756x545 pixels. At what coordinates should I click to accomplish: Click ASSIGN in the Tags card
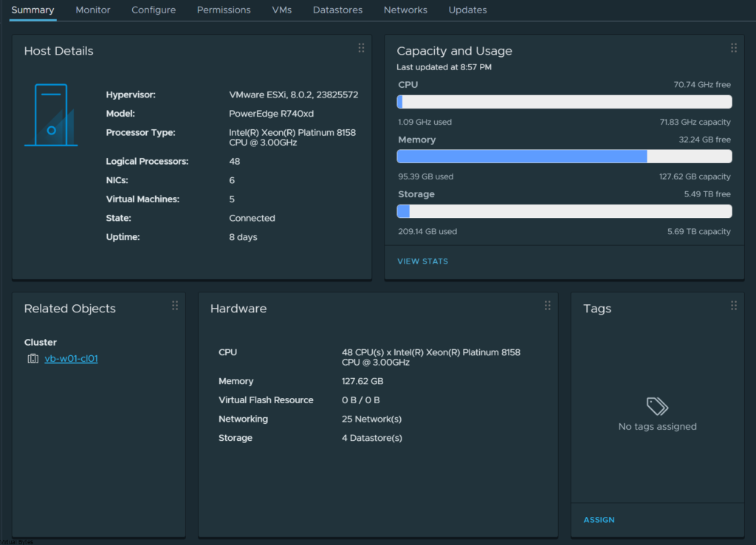[599, 520]
